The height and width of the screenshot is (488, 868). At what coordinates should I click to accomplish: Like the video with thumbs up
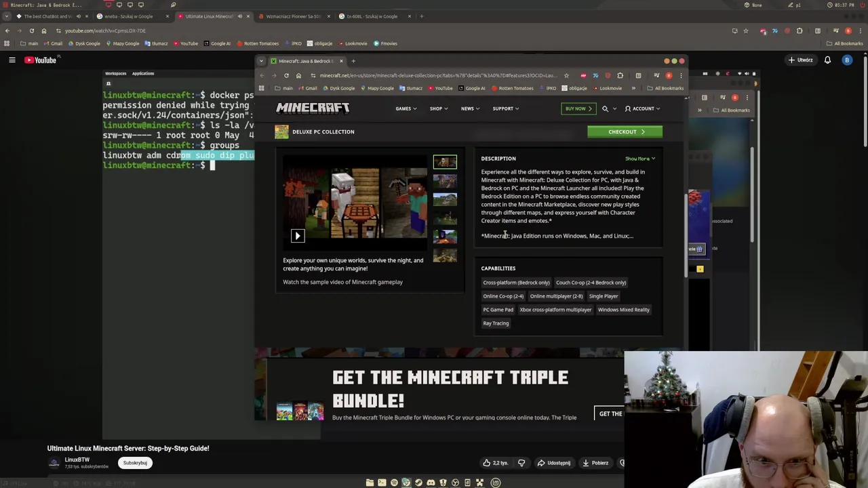click(x=495, y=463)
